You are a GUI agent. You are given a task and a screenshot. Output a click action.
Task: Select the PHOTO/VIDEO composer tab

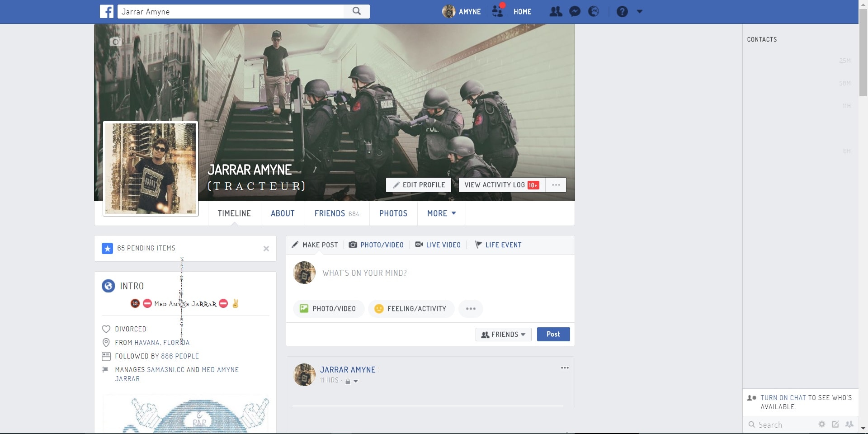(x=376, y=245)
